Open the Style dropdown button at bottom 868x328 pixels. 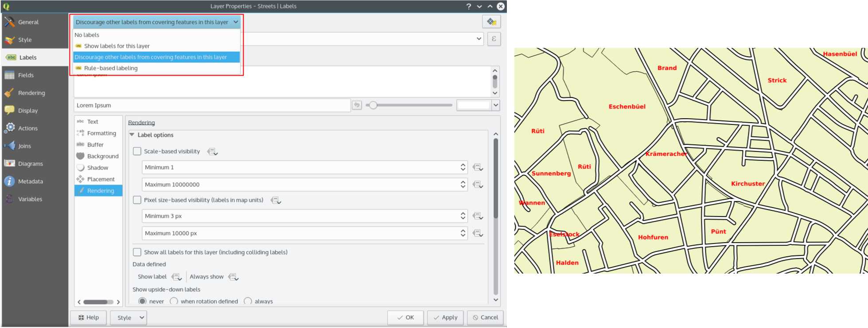click(128, 317)
